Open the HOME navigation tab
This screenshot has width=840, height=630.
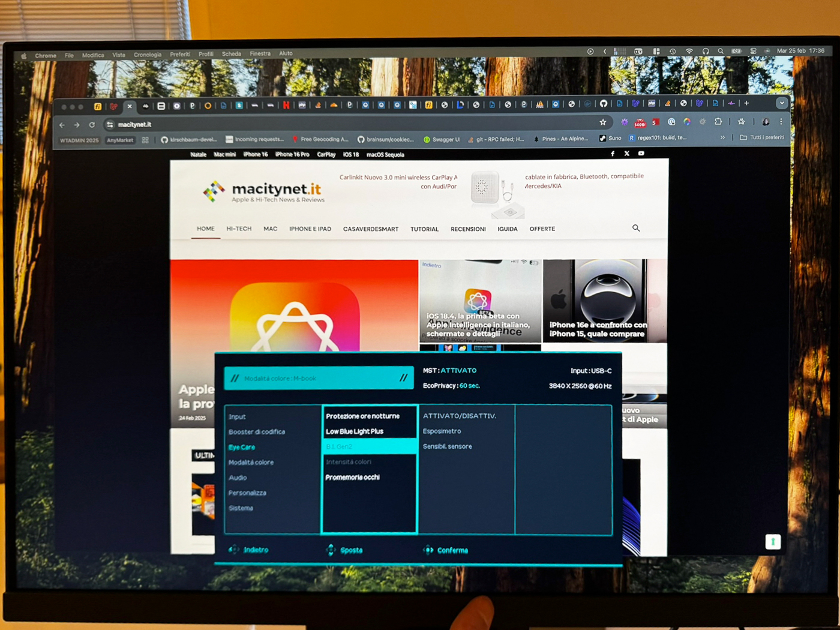point(206,229)
